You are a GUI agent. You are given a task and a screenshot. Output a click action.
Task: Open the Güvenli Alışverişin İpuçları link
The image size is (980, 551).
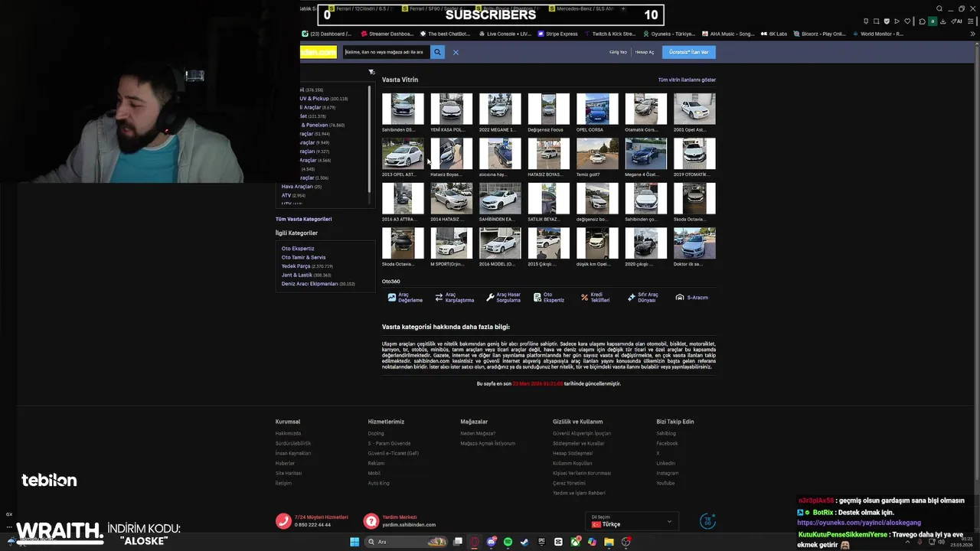[582, 433]
